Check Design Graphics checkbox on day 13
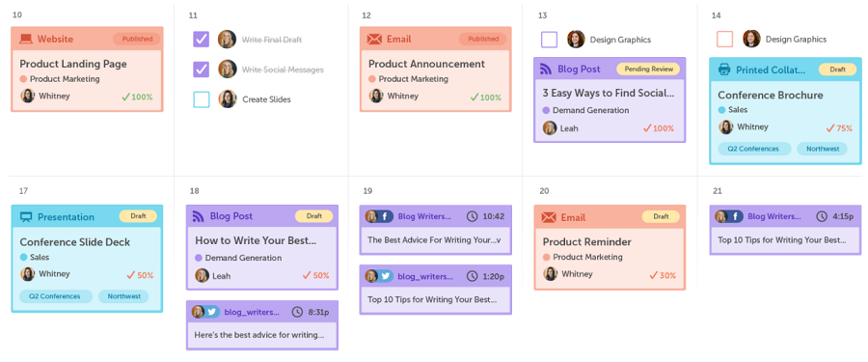 [x=549, y=40]
